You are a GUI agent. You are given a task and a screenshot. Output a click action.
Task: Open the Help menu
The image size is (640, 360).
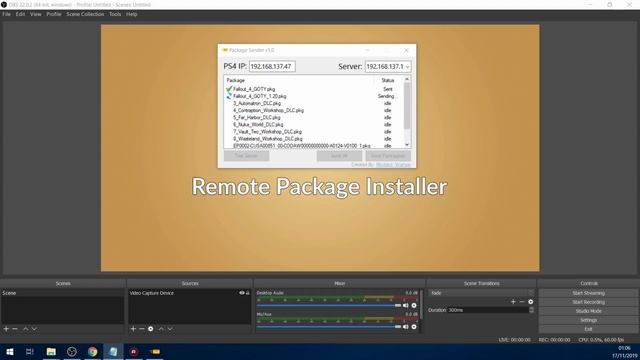coord(131,14)
